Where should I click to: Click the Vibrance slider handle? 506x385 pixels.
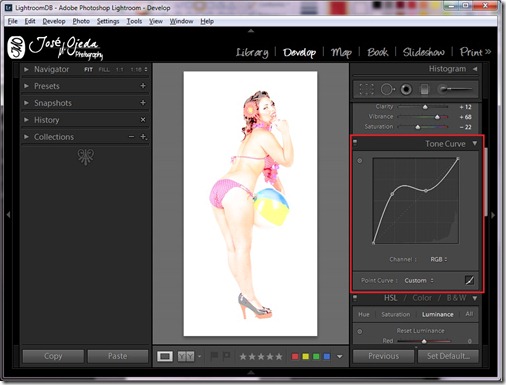(437, 117)
